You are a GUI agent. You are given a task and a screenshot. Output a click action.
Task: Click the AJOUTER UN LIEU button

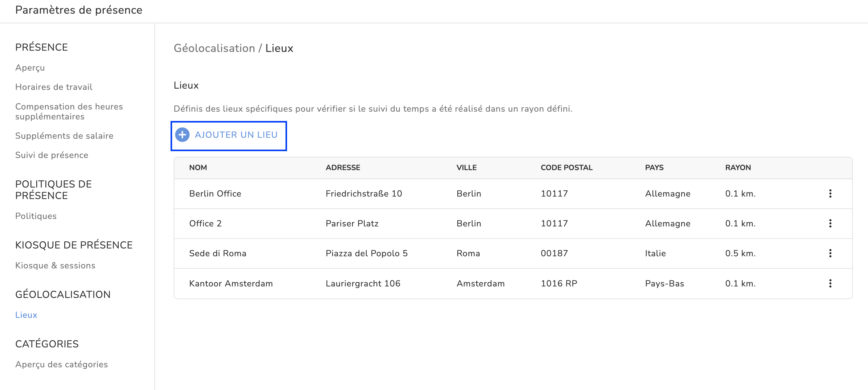236,135
